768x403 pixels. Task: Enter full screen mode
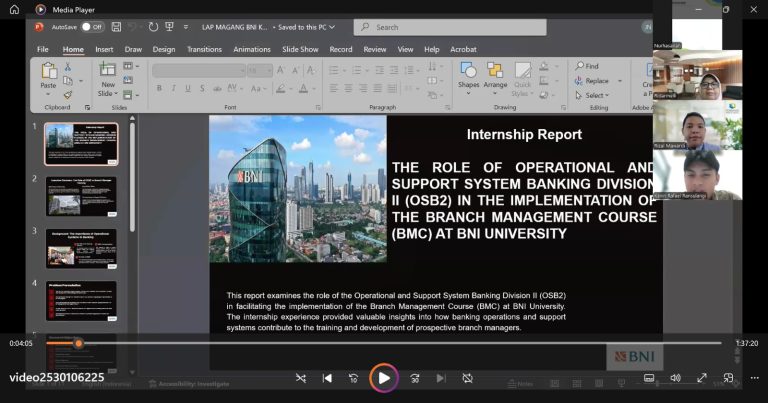pyautogui.click(x=702, y=378)
